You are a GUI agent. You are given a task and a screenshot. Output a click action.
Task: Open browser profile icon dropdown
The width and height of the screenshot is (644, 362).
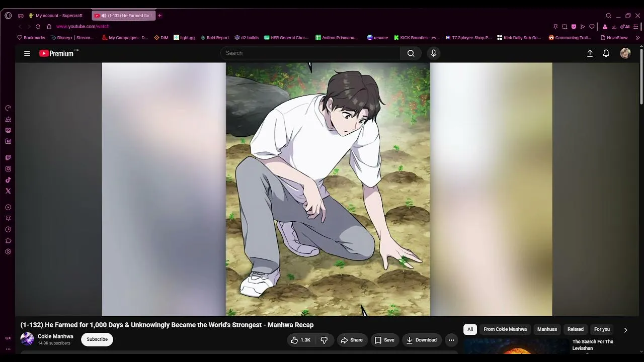click(x=605, y=27)
